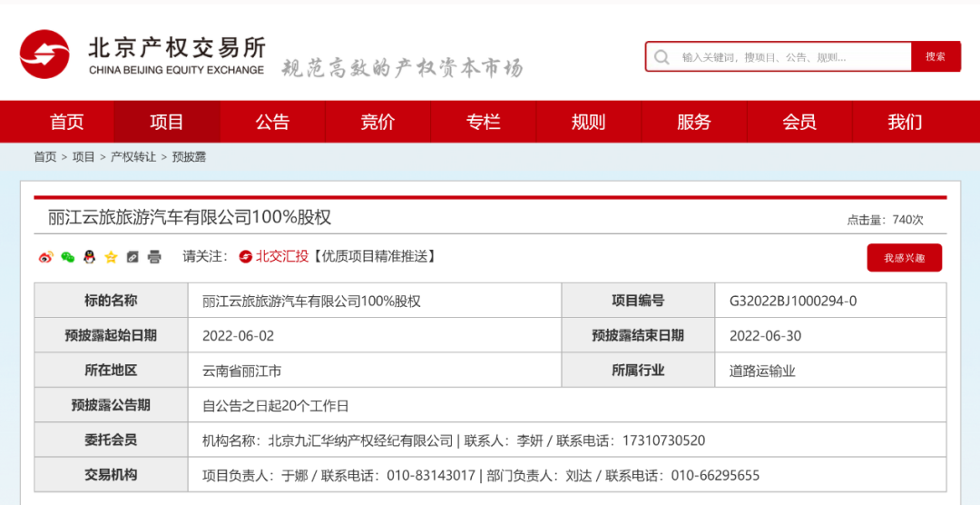Open the 项目 navigation tab
This screenshot has height=505, width=980.
click(x=167, y=122)
